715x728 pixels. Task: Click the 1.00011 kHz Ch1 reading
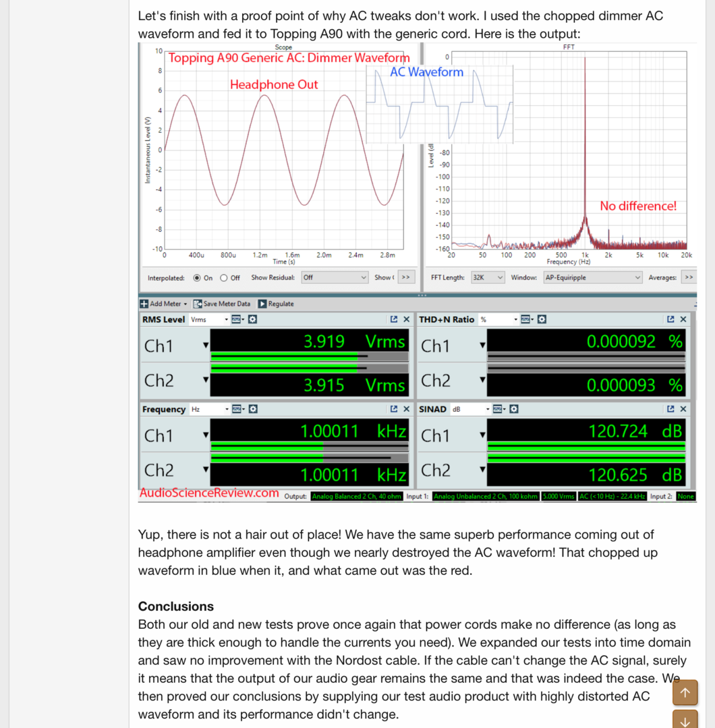tap(353, 431)
